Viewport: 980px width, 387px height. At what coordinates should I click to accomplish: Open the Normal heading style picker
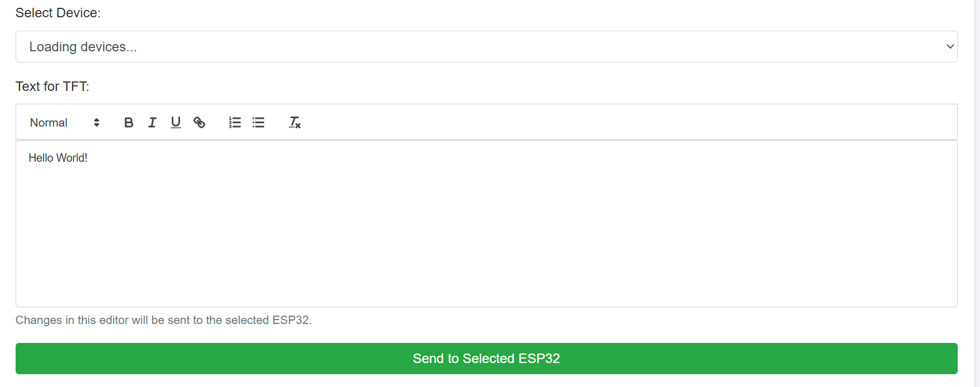coord(65,123)
